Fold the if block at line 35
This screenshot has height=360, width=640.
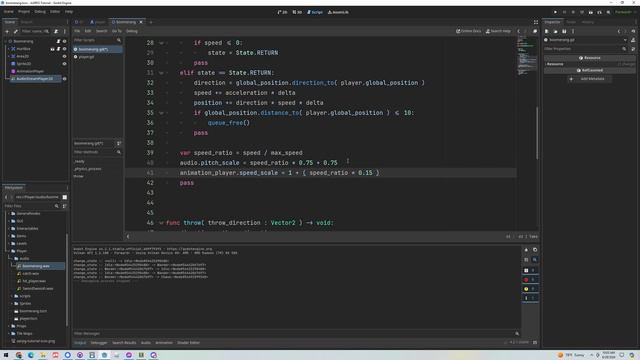pyautogui.click(x=161, y=113)
